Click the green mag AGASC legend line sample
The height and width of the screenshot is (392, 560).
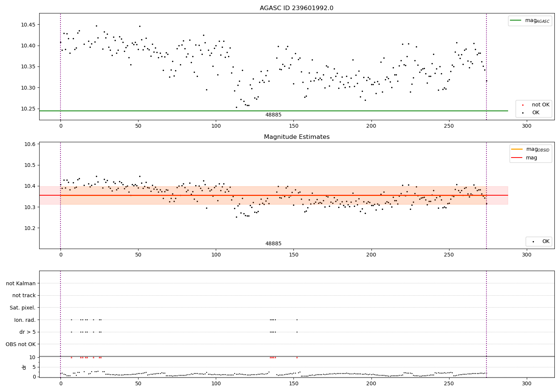[x=516, y=21]
